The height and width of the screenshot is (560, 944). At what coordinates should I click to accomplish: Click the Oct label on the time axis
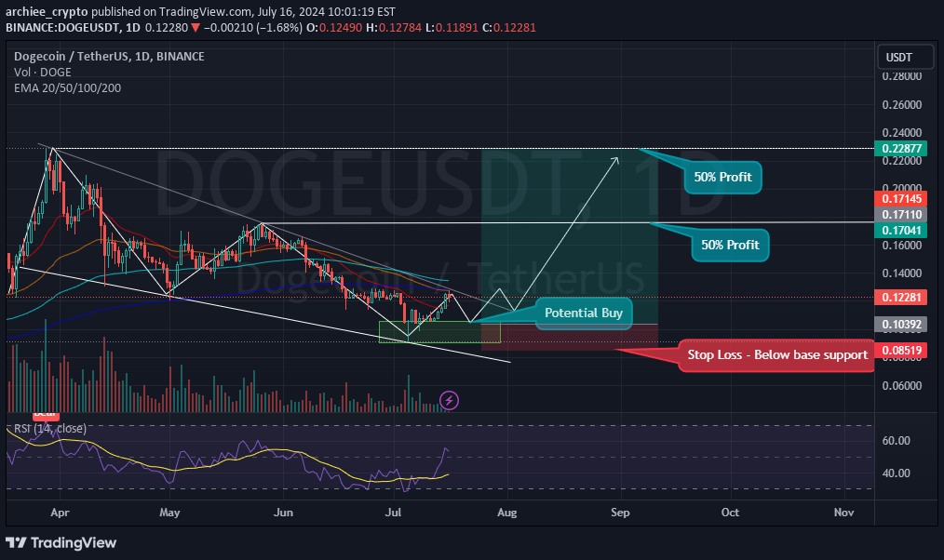click(x=730, y=513)
